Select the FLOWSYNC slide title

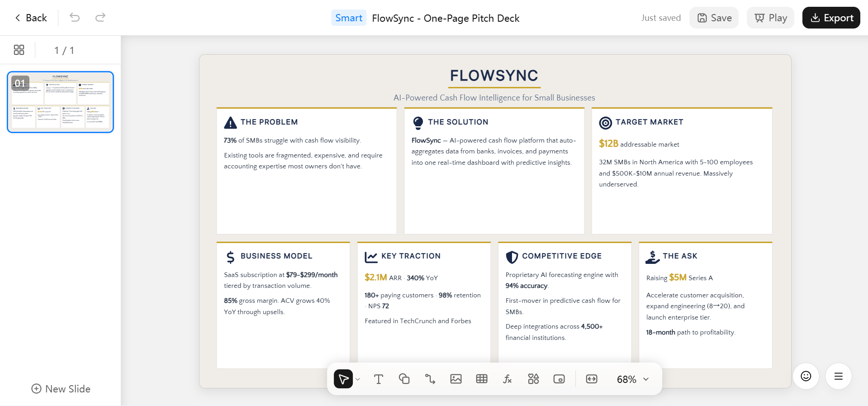[494, 76]
